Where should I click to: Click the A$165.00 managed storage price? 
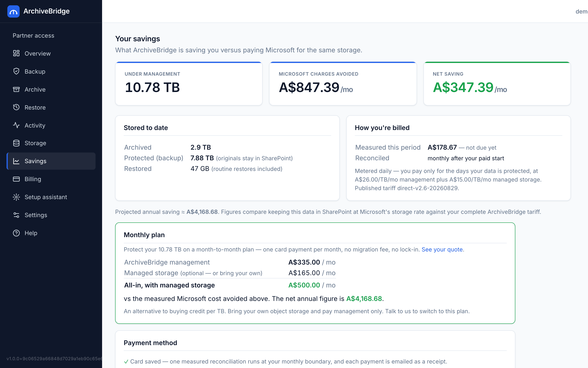pyautogui.click(x=304, y=273)
